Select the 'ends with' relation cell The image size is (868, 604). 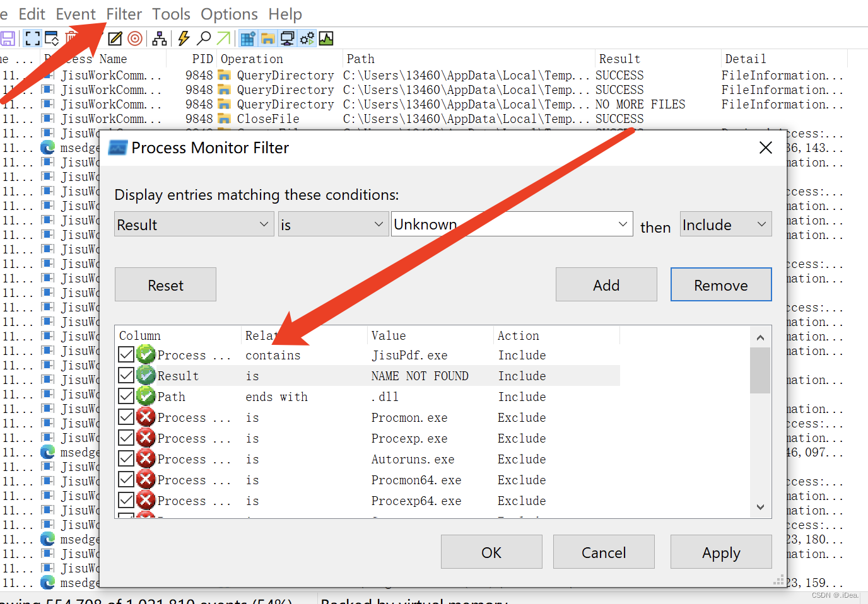pos(276,397)
